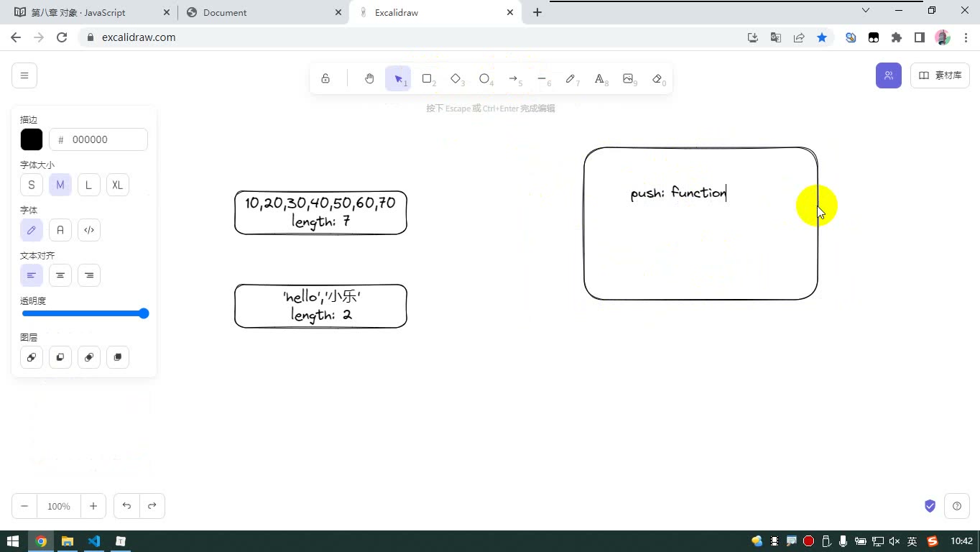Bring element forward one layer
The image size is (980, 552).
(x=89, y=357)
